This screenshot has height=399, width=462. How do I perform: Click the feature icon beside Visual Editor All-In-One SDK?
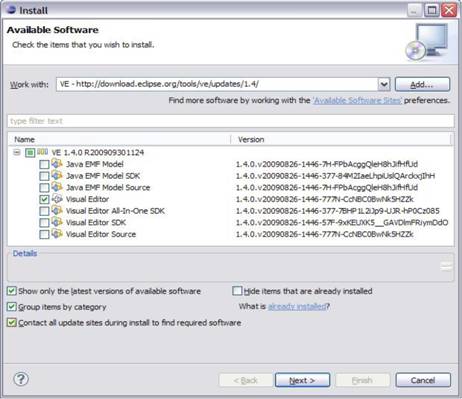tap(57, 210)
